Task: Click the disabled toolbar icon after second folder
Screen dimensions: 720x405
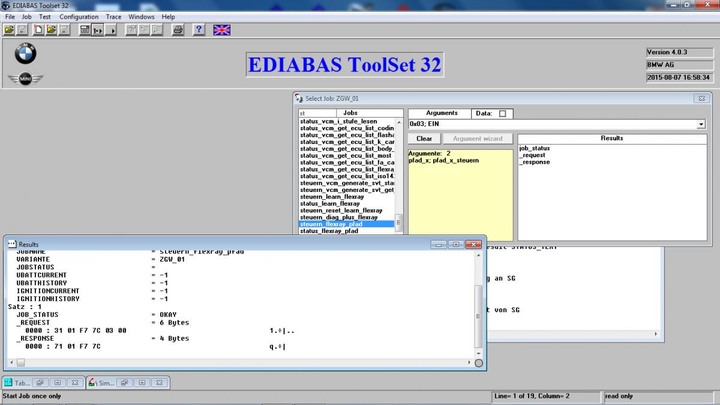Action: click(x=64, y=30)
